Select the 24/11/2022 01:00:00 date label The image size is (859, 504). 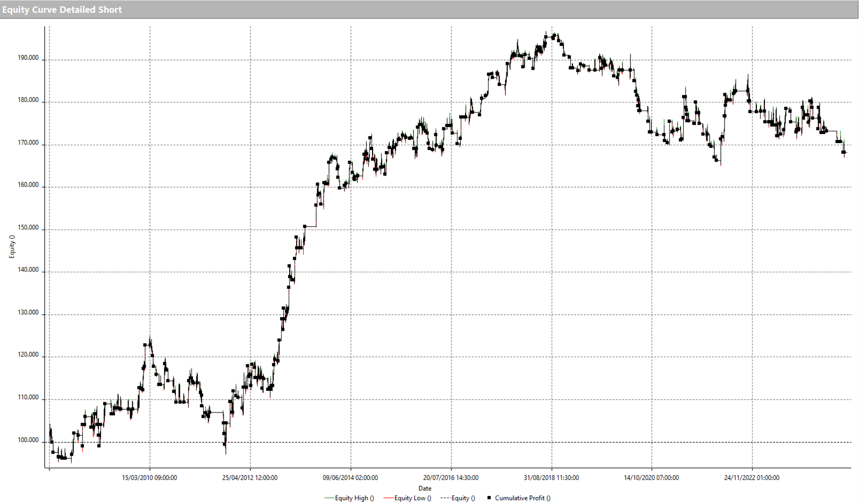point(752,478)
